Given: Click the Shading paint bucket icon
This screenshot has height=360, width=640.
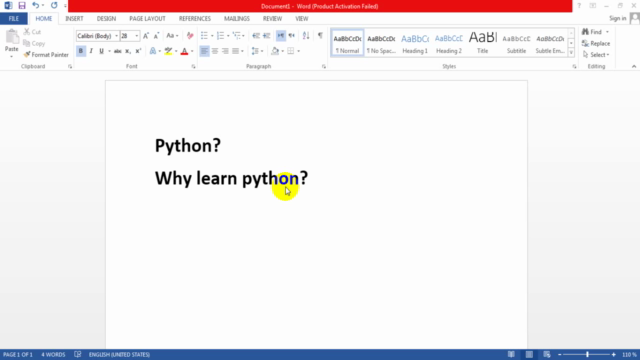Looking at the screenshot, I should click(x=275, y=51).
